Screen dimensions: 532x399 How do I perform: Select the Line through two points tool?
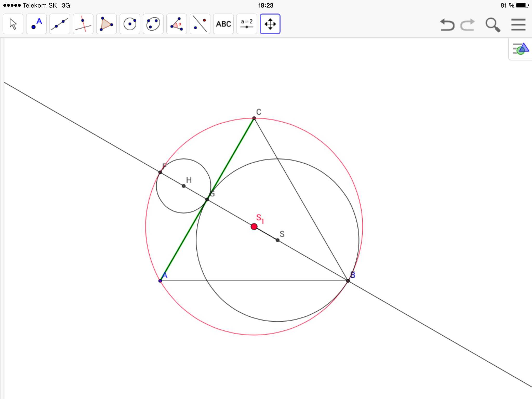pyautogui.click(x=60, y=24)
